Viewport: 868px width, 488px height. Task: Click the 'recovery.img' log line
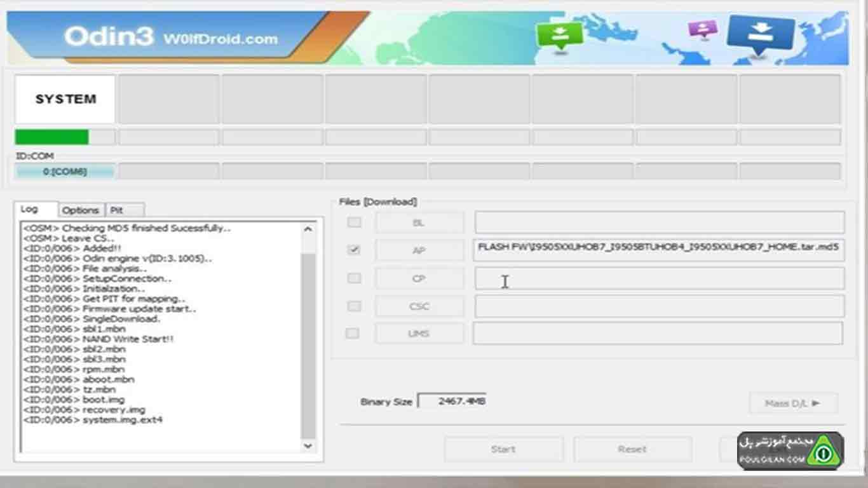(84, 410)
